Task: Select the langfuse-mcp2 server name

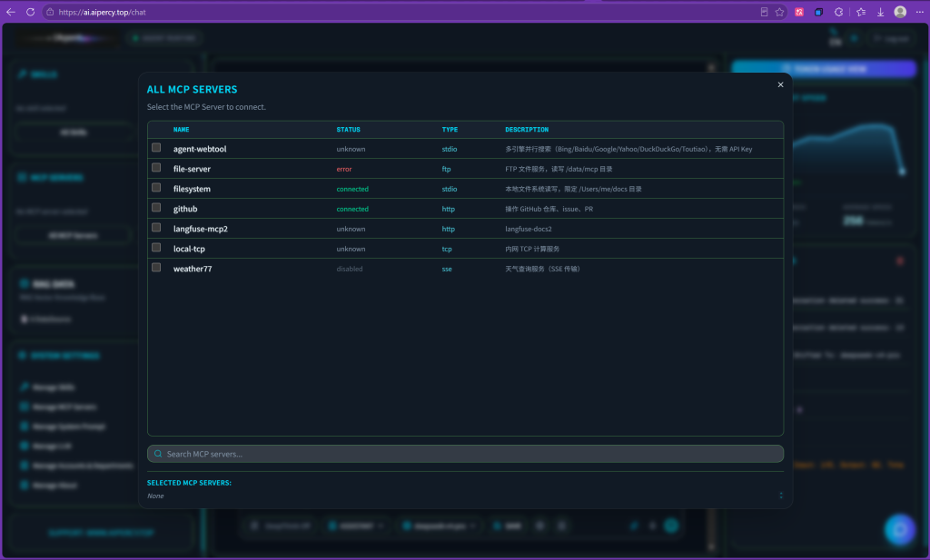Action: click(x=200, y=229)
